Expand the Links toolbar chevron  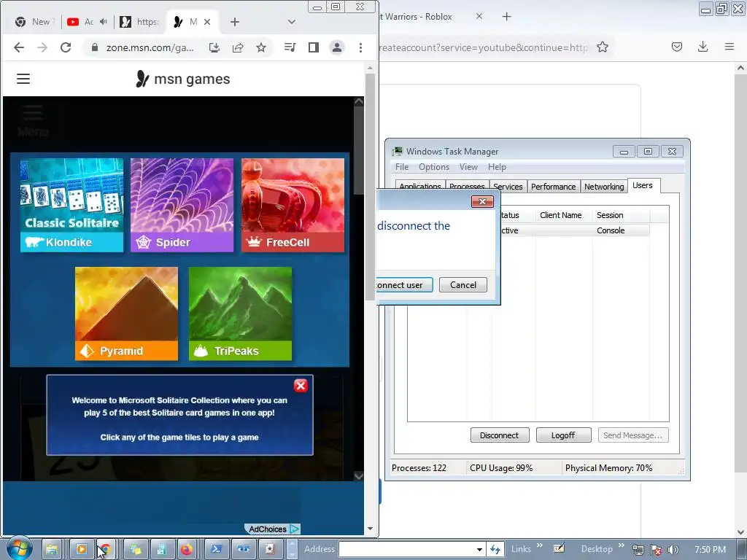(539, 545)
